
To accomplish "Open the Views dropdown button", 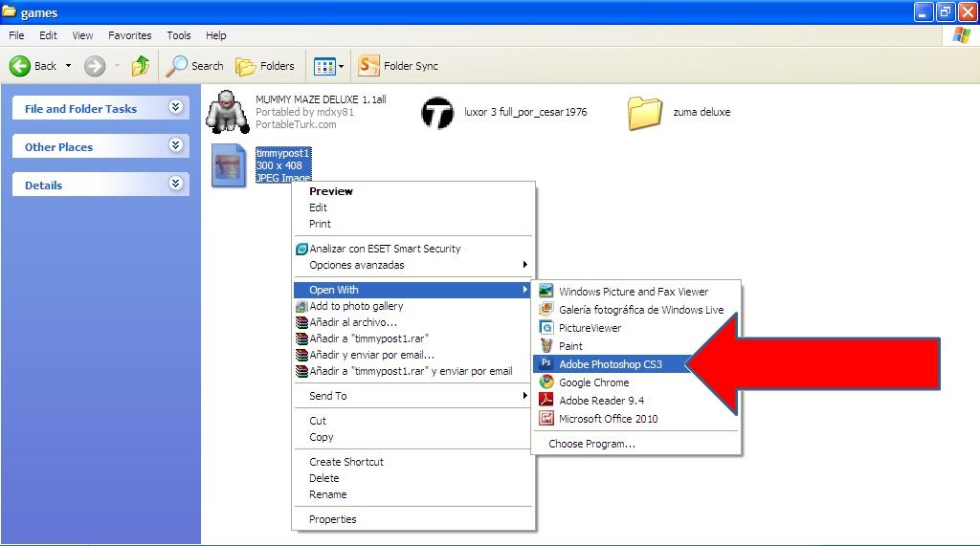I will (x=329, y=66).
